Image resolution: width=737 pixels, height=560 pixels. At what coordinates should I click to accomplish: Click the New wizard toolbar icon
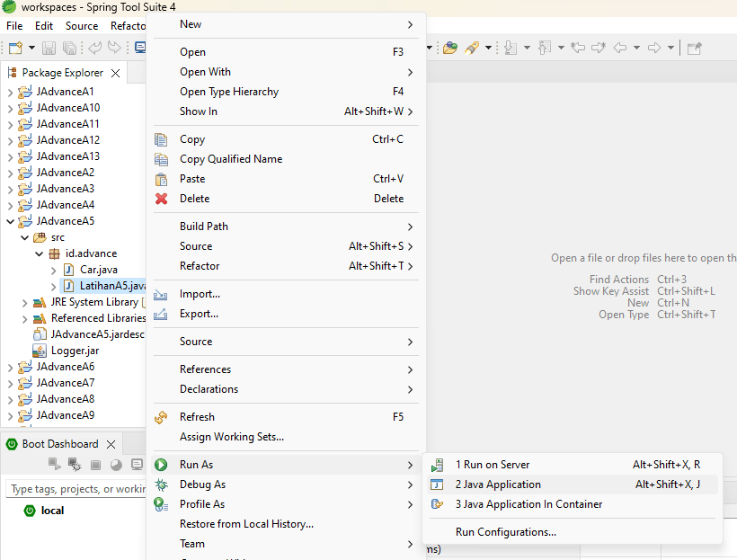[x=15, y=48]
